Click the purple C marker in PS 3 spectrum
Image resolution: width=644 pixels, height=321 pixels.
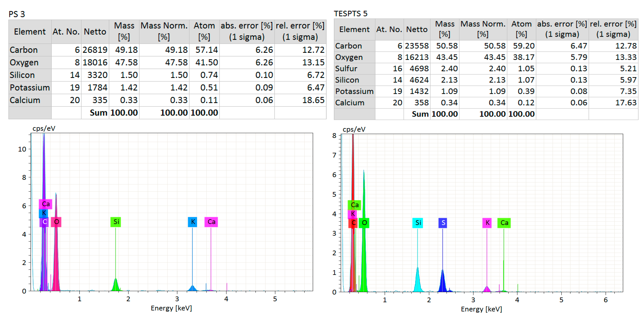[44, 222]
